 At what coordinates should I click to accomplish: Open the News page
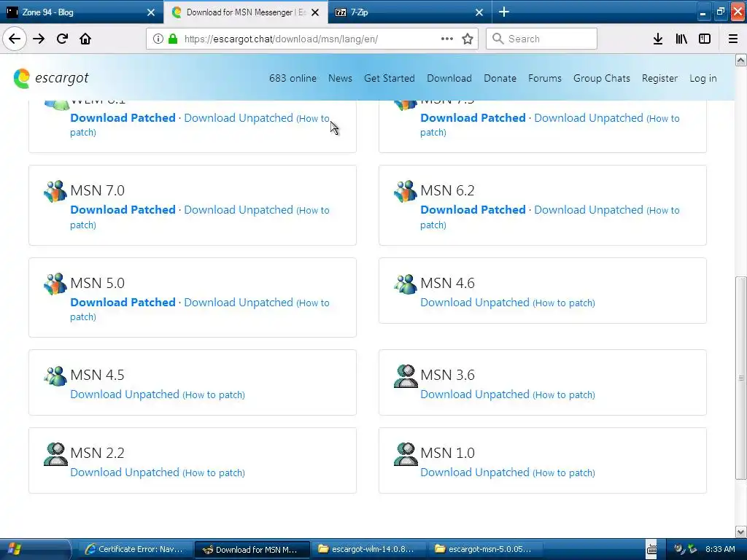tap(340, 78)
